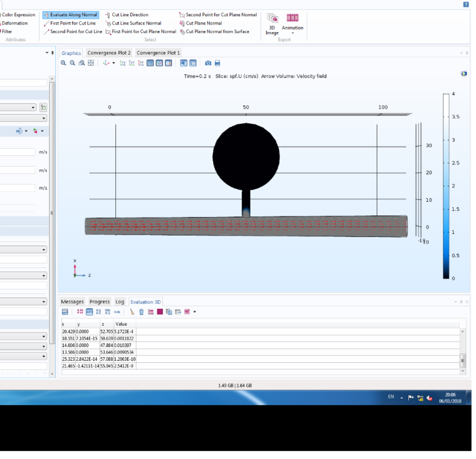The image size is (476, 459).
Task: Toggle Evaluate Along Normal
Action: 70,15
